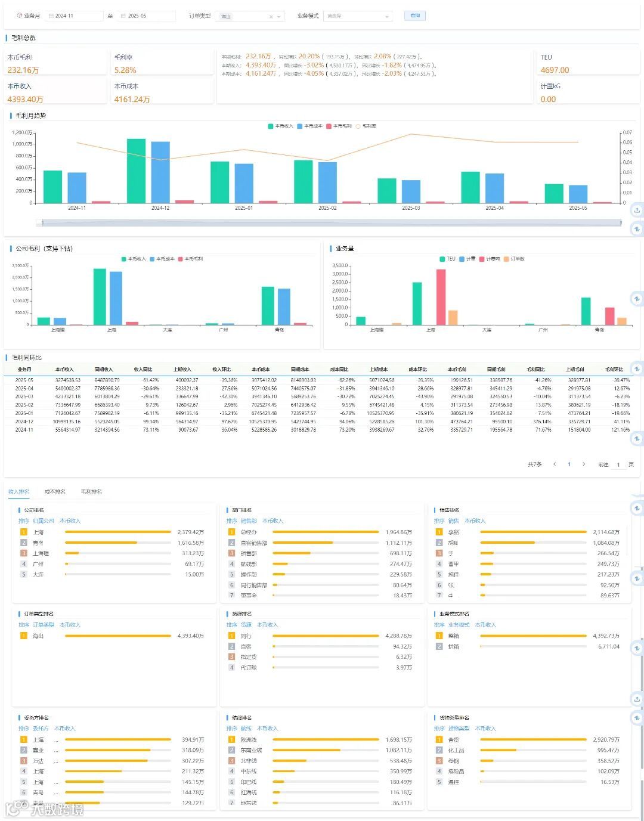Toggle 本币毛利 legend in 毛利月趋势 chart

(x=339, y=126)
